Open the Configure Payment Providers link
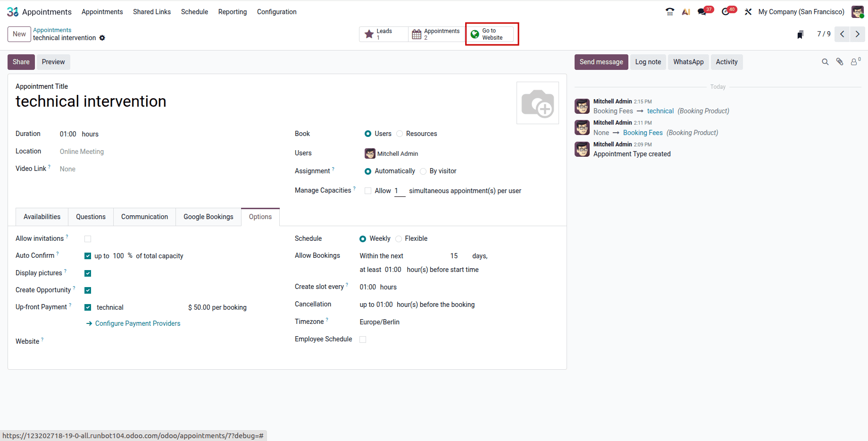 134,323
